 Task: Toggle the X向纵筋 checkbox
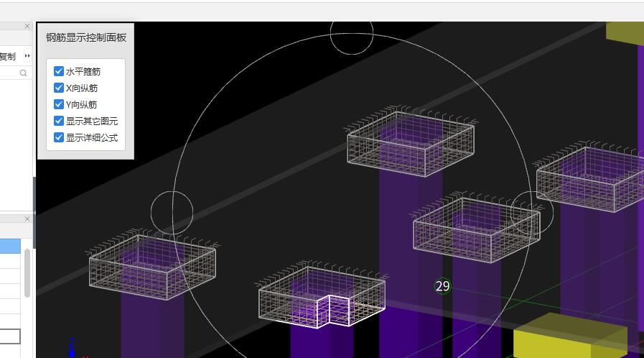(x=59, y=88)
